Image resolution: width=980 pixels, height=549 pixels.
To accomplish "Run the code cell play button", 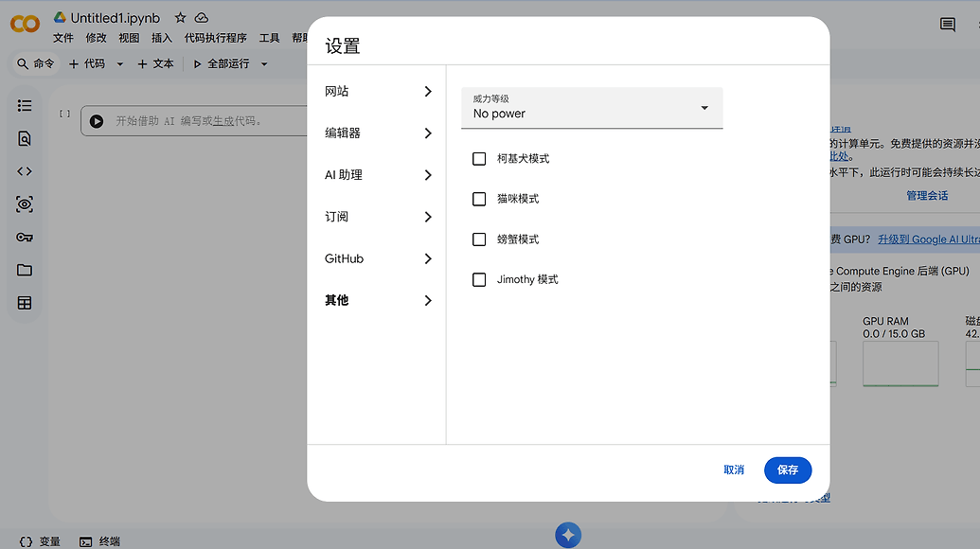I will coord(97,121).
